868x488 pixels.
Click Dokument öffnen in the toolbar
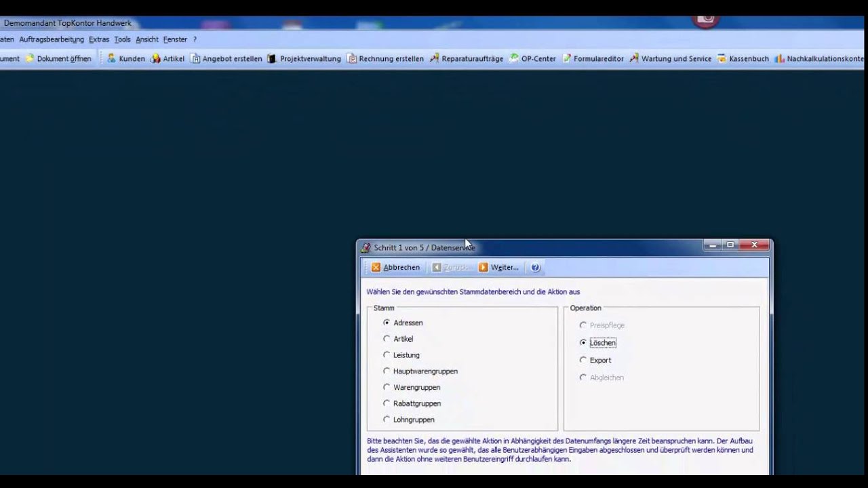point(58,59)
